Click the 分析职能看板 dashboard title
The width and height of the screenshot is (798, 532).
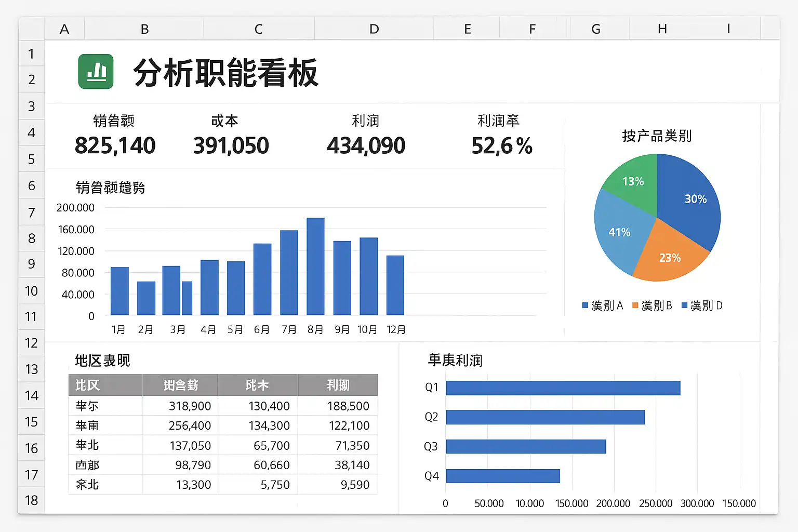225,73
